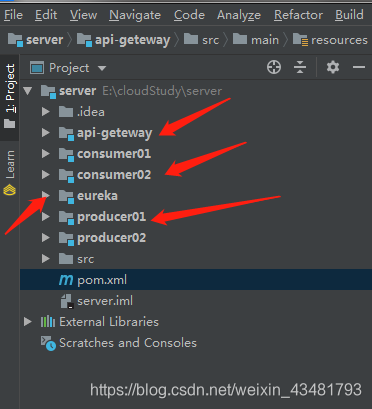Expand the consumer01 module arrow

[46, 154]
